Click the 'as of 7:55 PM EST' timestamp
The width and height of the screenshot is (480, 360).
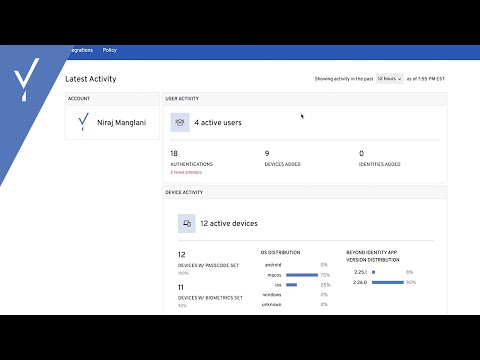click(426, 79)
